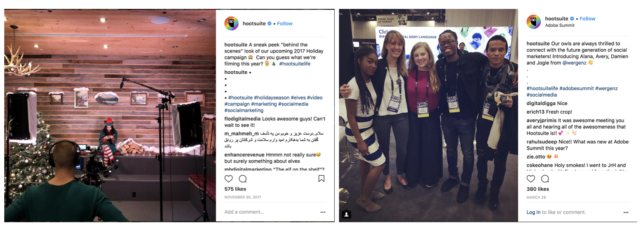The height and width of the screenshot is (229, 644).
Task: Follow hootsuite from the holiday campaign post
Action: 285,23
